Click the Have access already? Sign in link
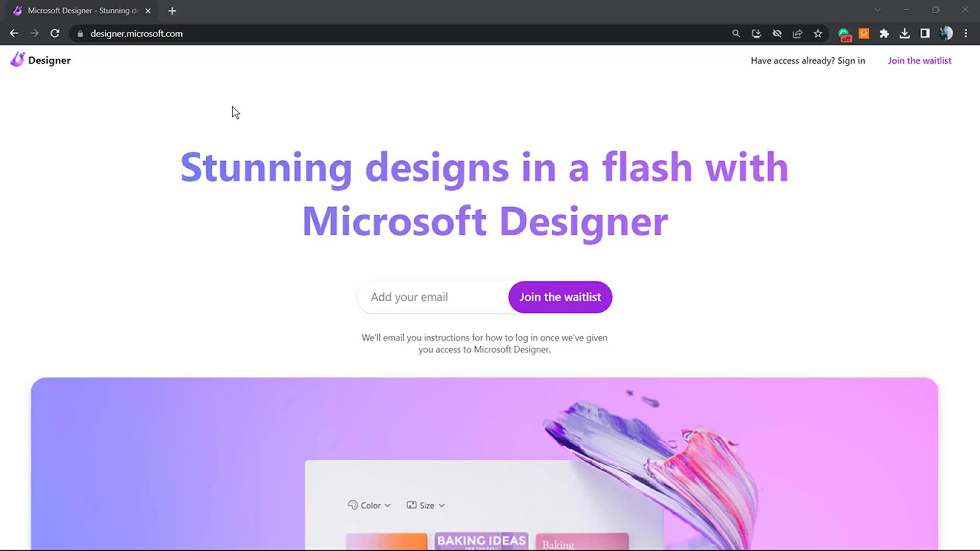The width and height of the screenshot is (980, 551). point(807,61)
